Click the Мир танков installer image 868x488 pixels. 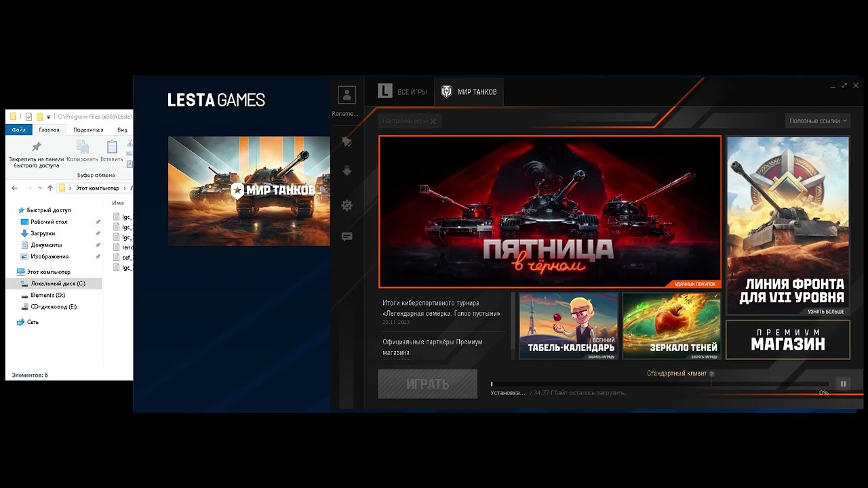coord(249,191)
